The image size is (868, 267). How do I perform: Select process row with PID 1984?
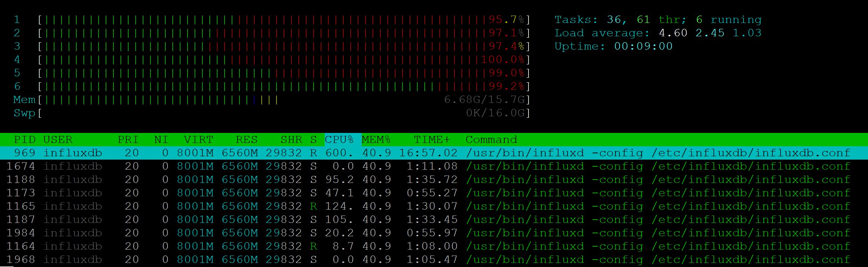[434, 233]
